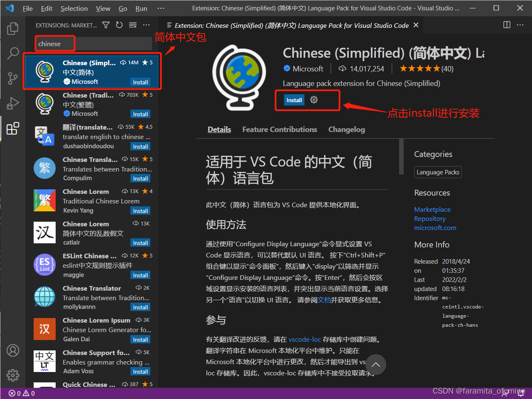Clear extensions search results icon

coord(133,25)
